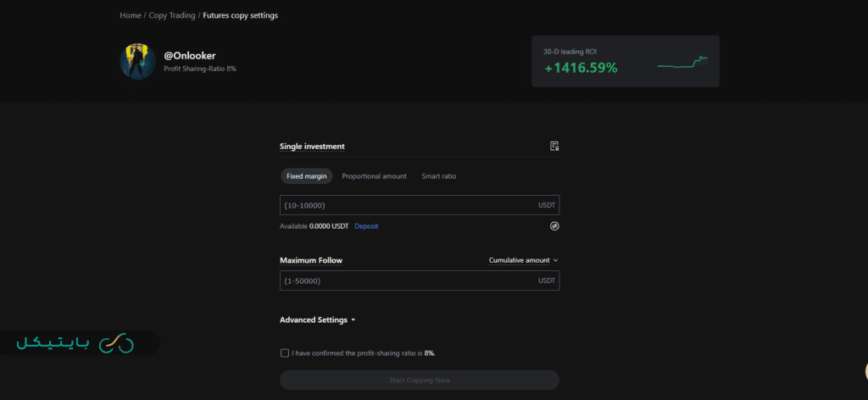Choose the Smart ratio option

point(438,176)
